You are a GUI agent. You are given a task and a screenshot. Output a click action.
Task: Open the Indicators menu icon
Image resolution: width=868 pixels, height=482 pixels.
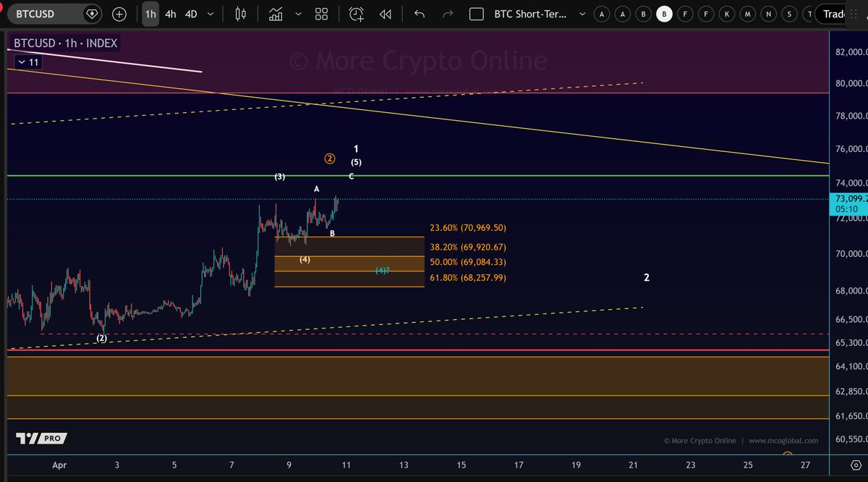[276, 14]
